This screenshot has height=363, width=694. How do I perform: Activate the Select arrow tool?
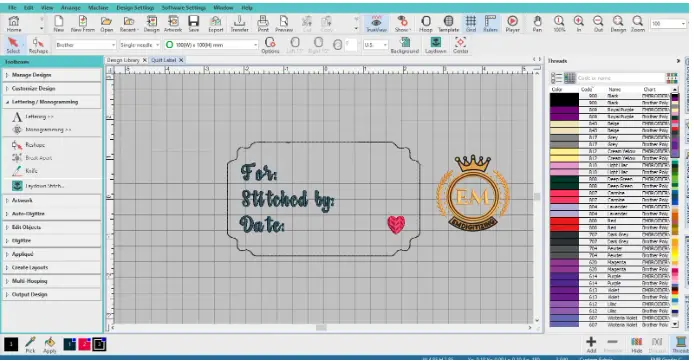click(13, 45)
